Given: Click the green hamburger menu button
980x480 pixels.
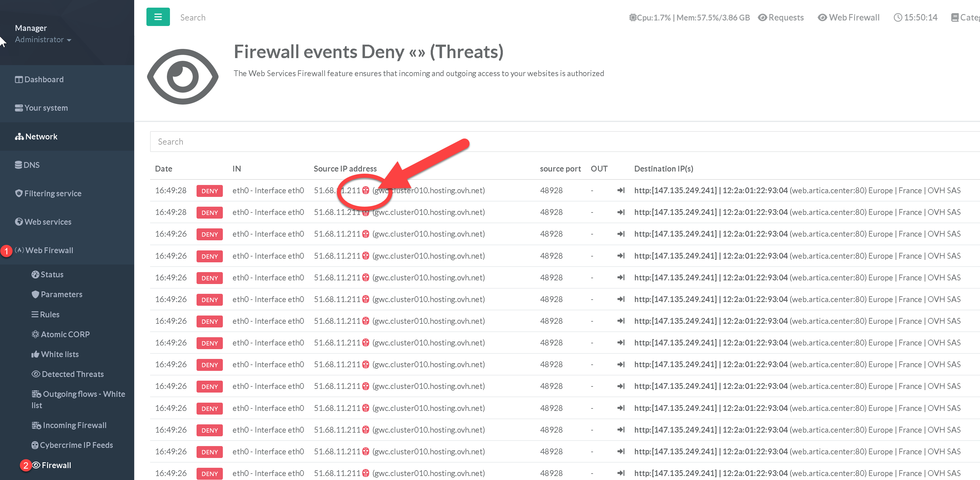Looking at the screenshot, I should click(x=158, y=17).
